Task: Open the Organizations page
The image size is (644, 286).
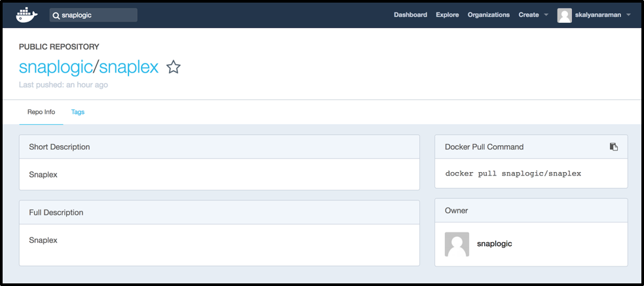Action: 488,15
